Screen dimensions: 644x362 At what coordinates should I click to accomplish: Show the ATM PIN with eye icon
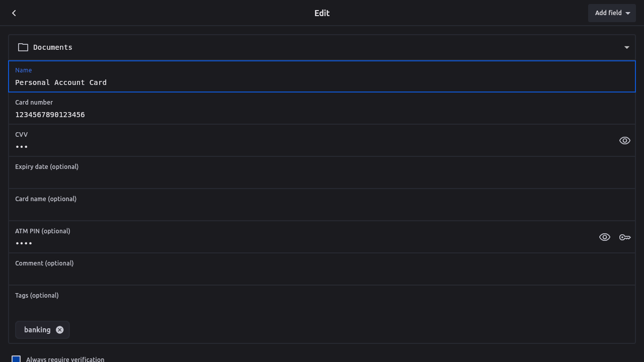click(604, 237)
